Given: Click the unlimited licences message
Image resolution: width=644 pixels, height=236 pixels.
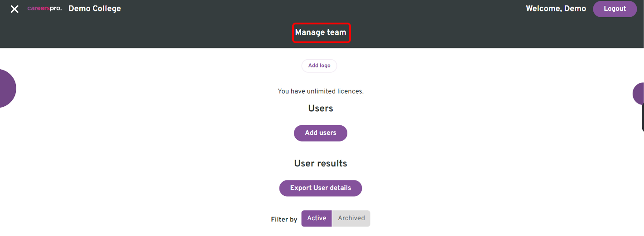Looking at the screenshot, I should (321, 91).
